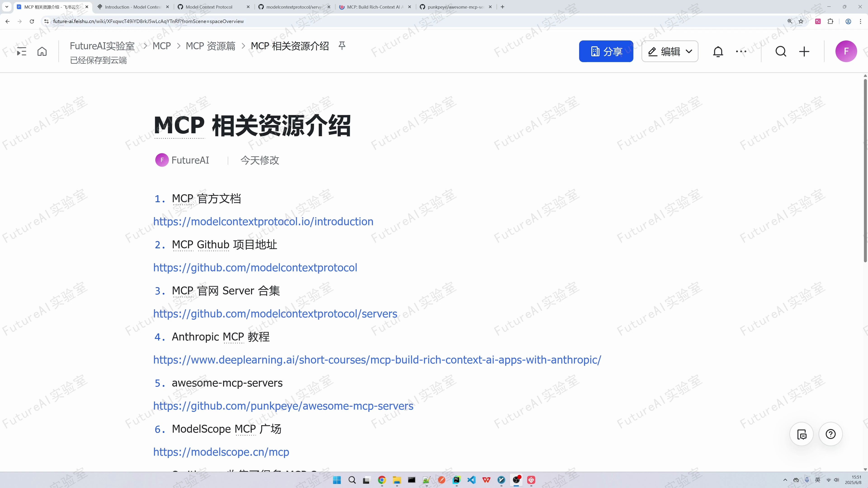Viewport: 868px width, 488px height.
Task: Click the Chrome extensions puzzle icon
Action: (x=831, y=21)
